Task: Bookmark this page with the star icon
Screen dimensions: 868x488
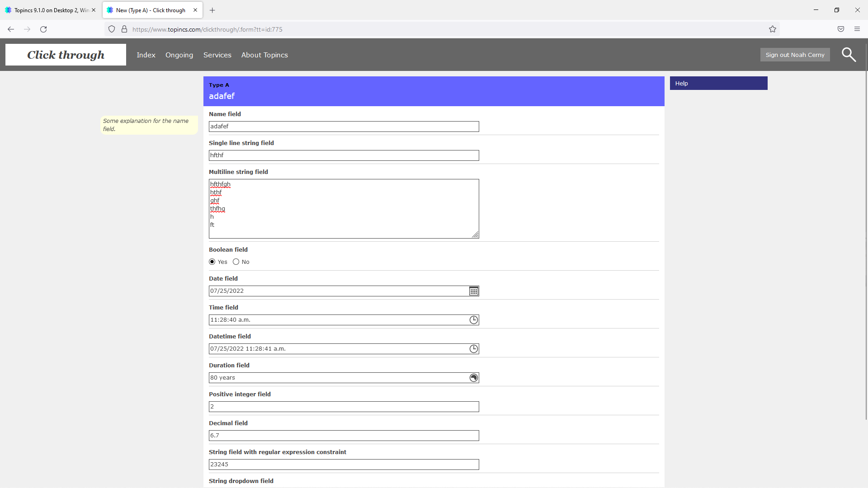Action: pyautogui.click(x=773, y=29)
